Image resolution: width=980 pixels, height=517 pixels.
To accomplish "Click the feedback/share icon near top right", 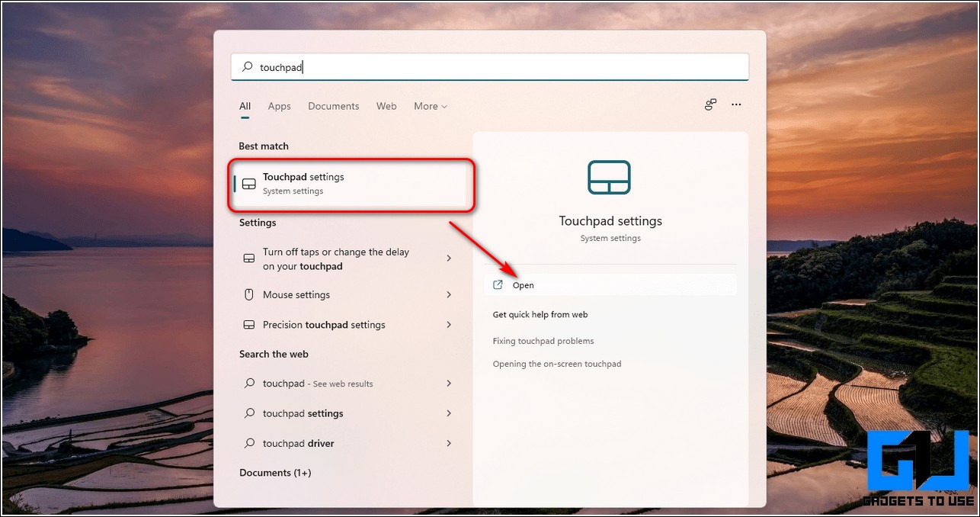I will click(x=710, y=105).
